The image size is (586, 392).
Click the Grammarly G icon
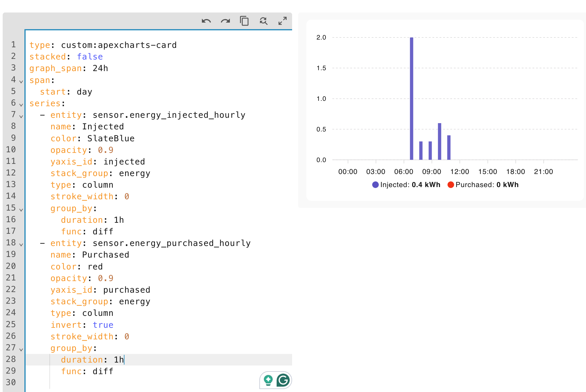(x=283, y=380)
